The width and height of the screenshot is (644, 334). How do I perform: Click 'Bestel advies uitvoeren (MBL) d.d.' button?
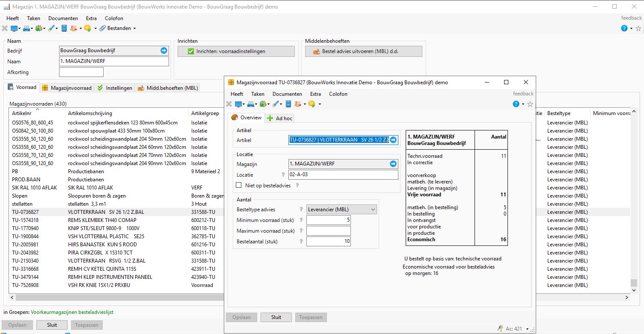pyautogui.click(x=363, y=51)
